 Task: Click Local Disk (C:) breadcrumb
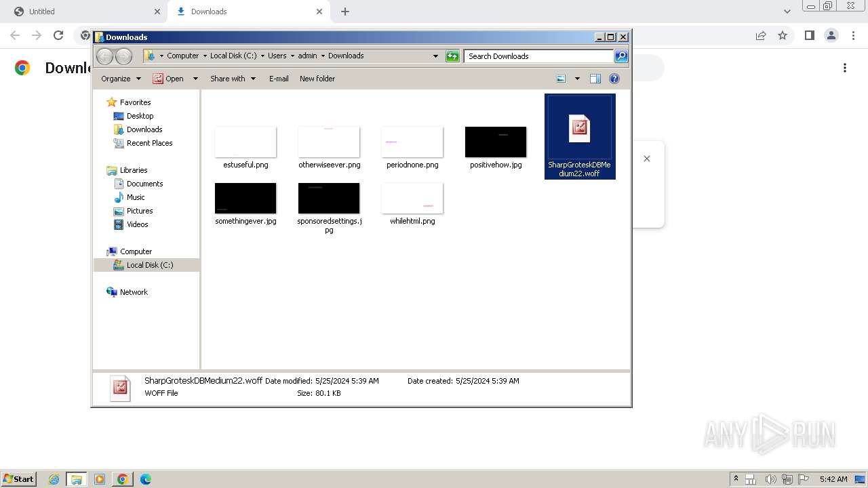tap(233, 56)
